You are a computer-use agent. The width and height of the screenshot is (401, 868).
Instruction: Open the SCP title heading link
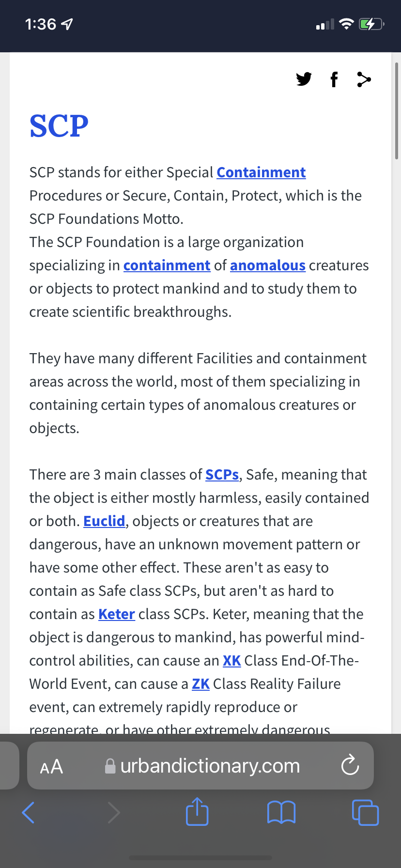[59, 126]
